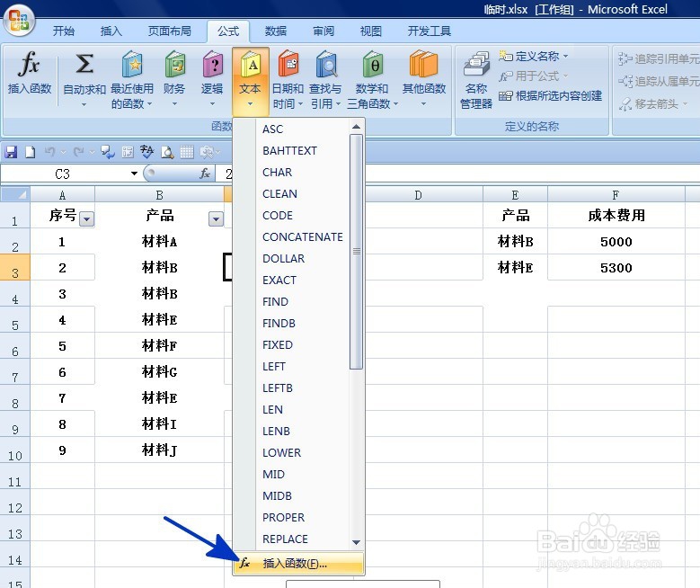Click cell containing 5300
This screenshot has width=700, height=588.
click(616, 268)
